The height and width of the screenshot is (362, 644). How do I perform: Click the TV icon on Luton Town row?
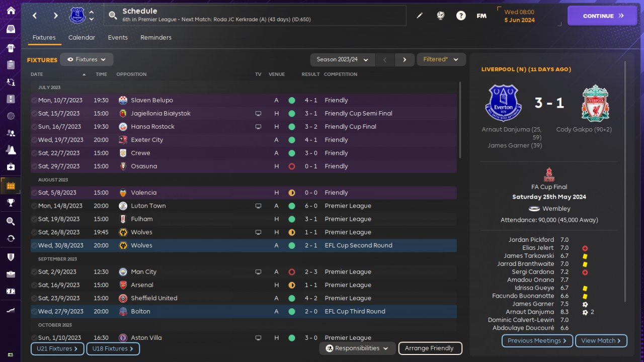(x=258, y=206)
